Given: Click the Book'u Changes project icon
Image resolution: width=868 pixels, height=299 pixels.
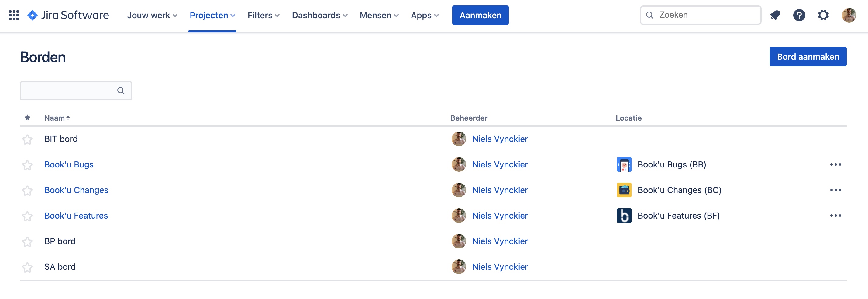Looking at the screenshot, I should click(x=624, y=190).
